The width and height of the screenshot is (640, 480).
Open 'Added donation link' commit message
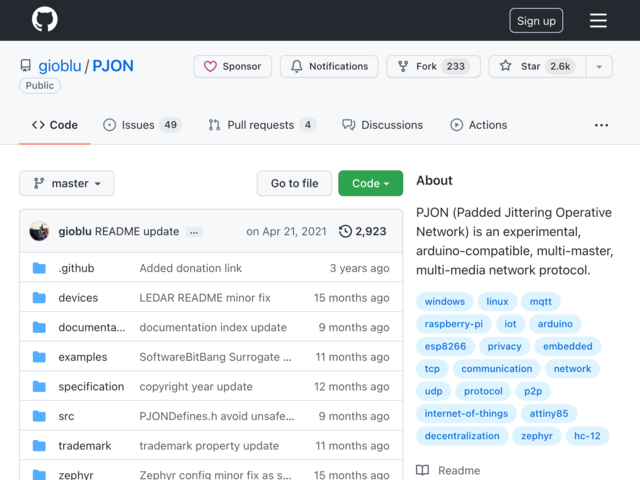[x=191, y=268]
